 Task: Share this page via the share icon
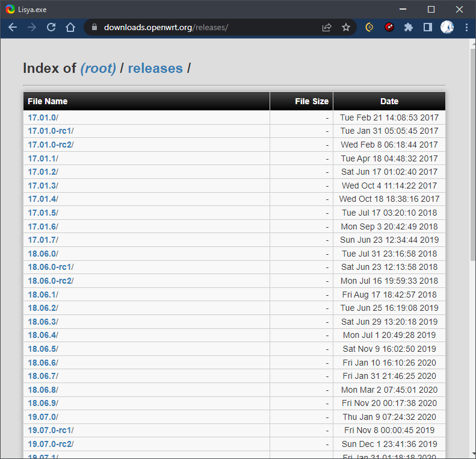327,27
